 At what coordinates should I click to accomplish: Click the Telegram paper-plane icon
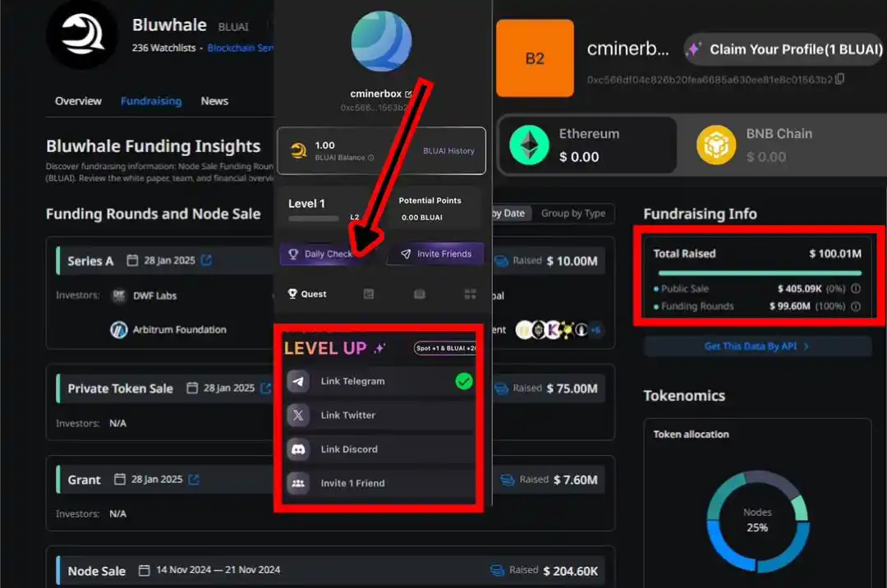click(298, 382)
